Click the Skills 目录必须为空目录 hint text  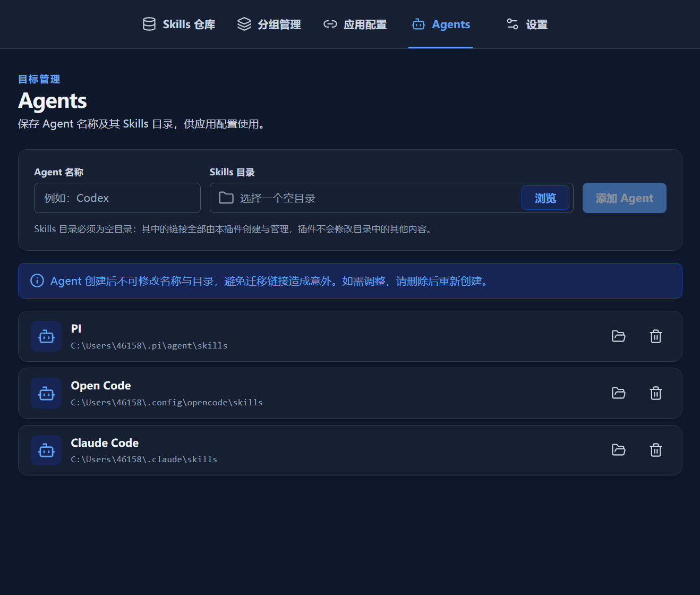[x=234, y=229]
